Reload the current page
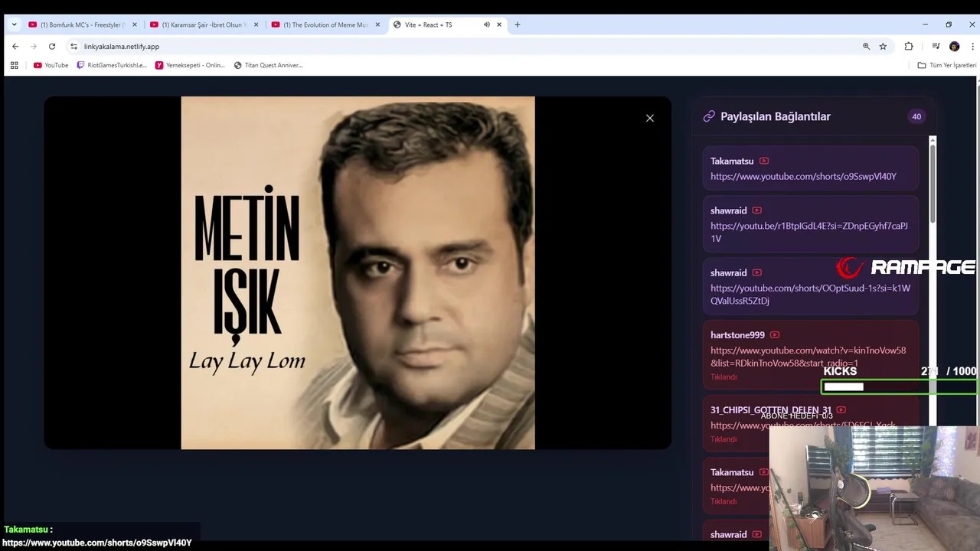 pyautogui.click(x=52, y=46)
